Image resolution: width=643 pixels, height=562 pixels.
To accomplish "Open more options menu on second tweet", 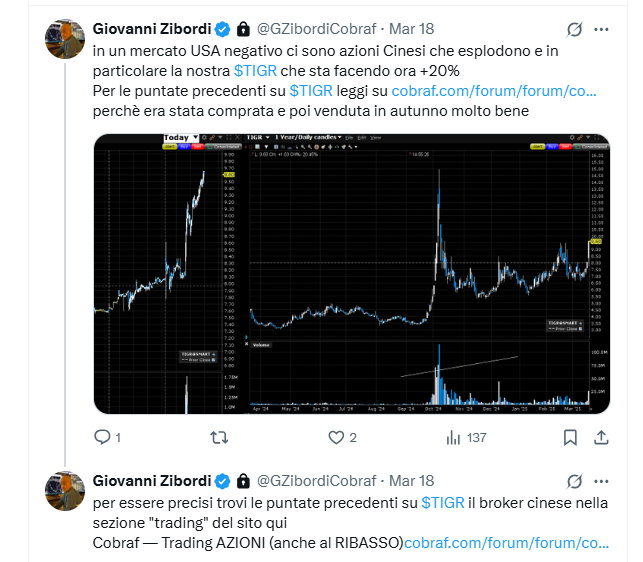I will pyautogui.click(x=601, y=482).
